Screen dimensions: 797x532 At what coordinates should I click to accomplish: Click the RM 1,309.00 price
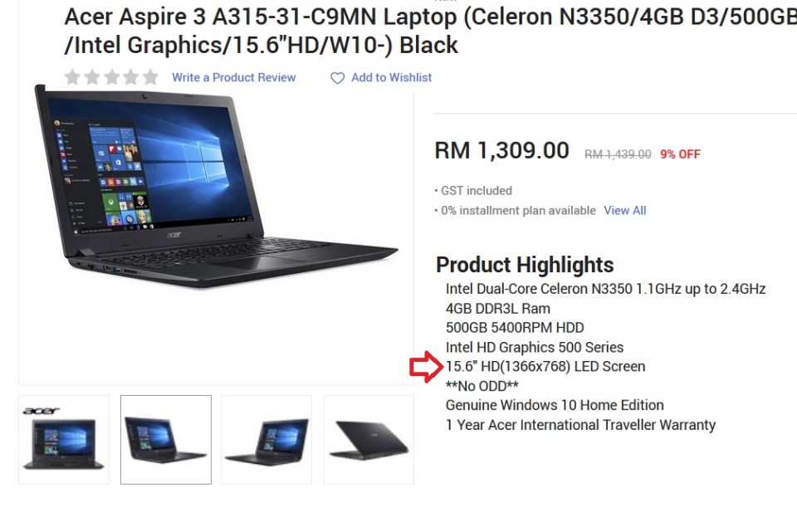tap(501, 150)
